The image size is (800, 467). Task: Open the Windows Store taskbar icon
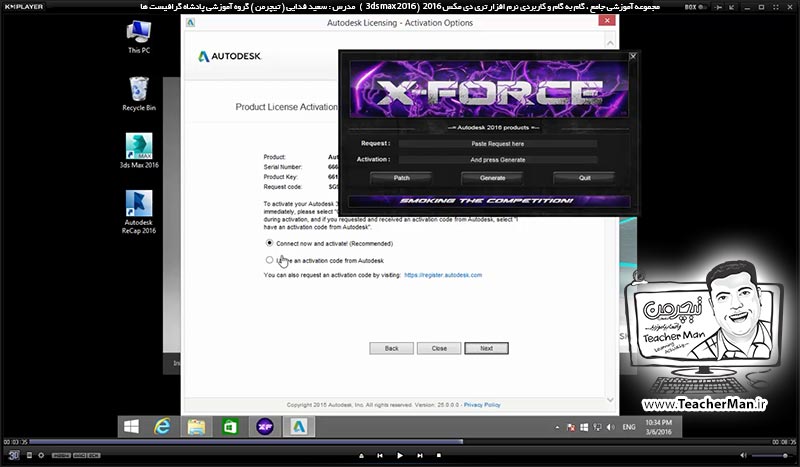[230, 427]
